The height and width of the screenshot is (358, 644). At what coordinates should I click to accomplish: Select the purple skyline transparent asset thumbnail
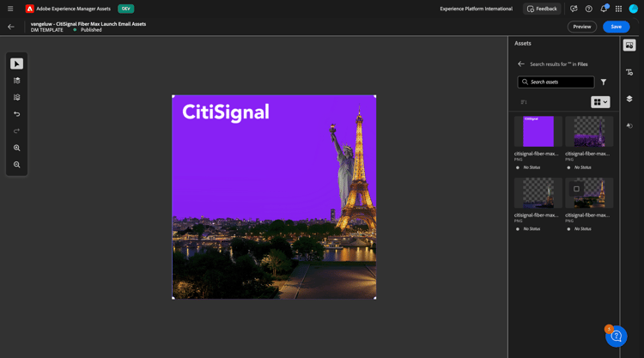pyautogui.click(x=589, y=131)
